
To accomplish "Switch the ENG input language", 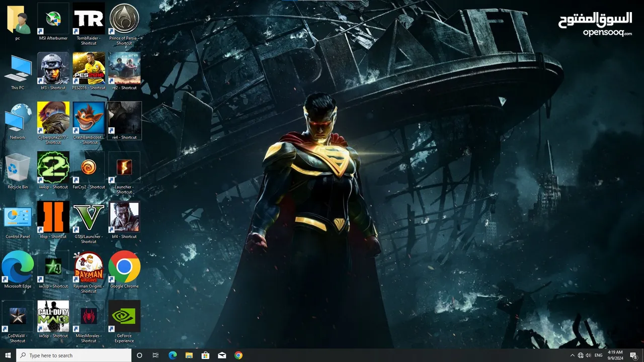I will point(599,355).
